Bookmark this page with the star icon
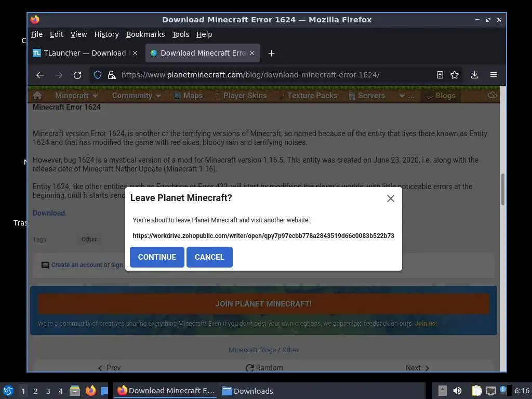The height and width of the screenshot is (399, 532). pos(454,75)
